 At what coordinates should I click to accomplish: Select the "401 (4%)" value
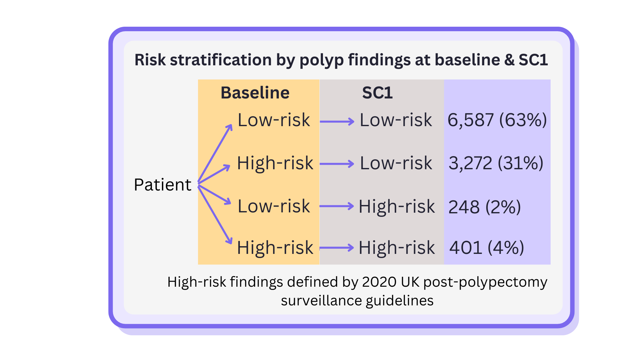pos(487,248)
